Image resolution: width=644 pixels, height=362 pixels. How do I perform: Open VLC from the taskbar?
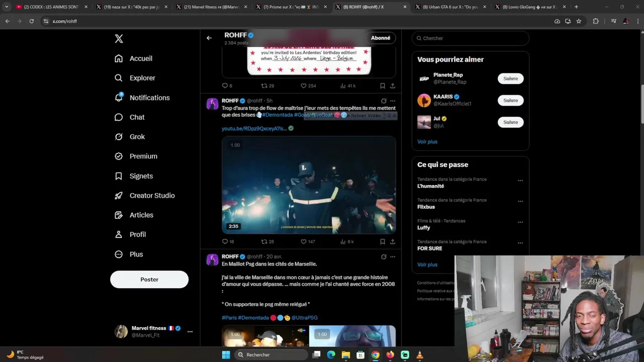point(420,355)
